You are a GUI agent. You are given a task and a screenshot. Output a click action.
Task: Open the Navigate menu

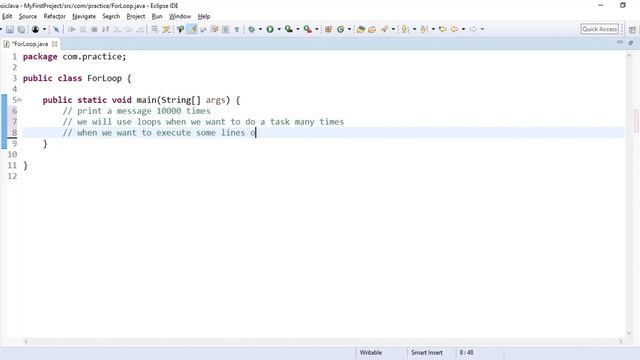pyautogui.click(x=84, y=16)
